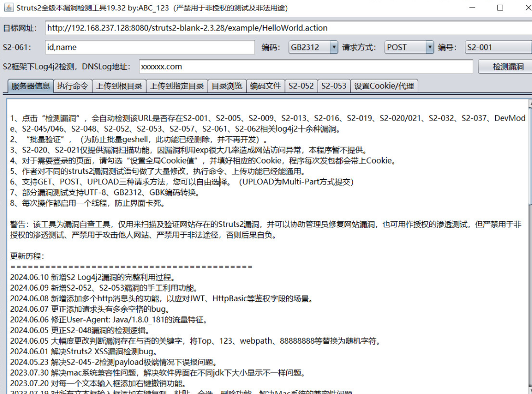Click the line '2024.06.07 更正添加请求头有多余空格的bug'

(90, 309)
